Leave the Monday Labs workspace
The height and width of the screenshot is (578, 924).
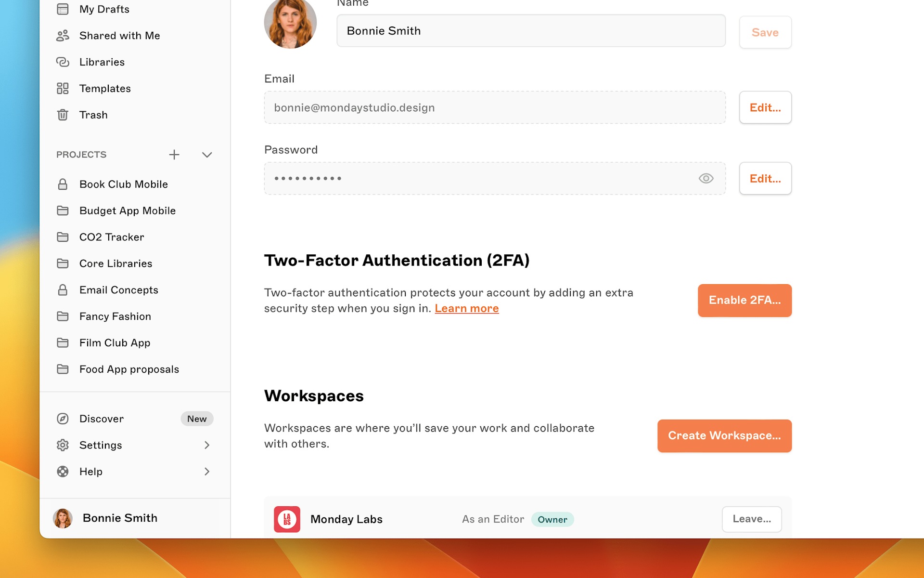752,519
